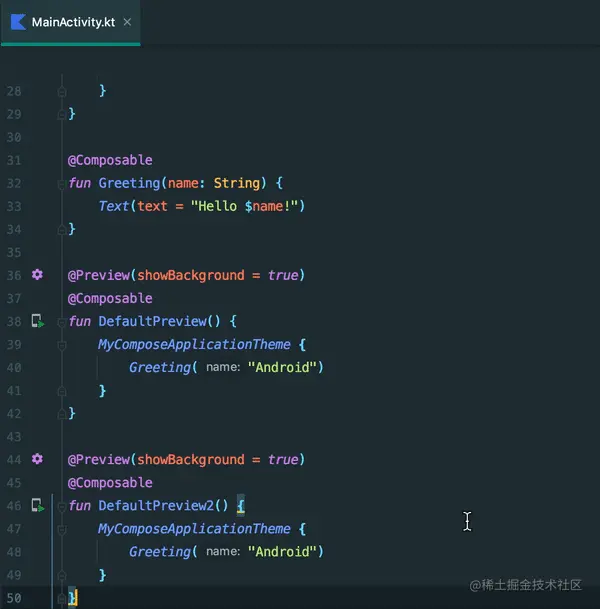
Task: Open preview settings gear on line 36
Action: [x=37, y=275]
